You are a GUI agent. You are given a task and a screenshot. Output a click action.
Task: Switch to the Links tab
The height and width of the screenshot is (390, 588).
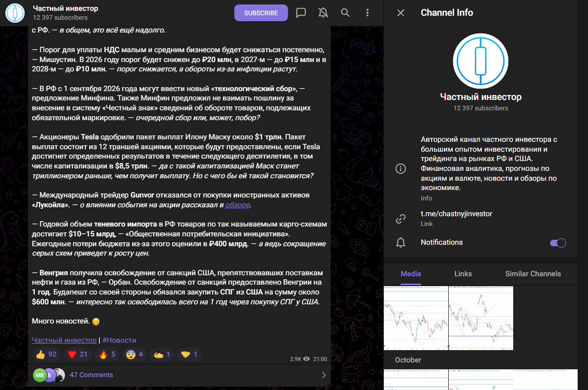coord(463,274)
